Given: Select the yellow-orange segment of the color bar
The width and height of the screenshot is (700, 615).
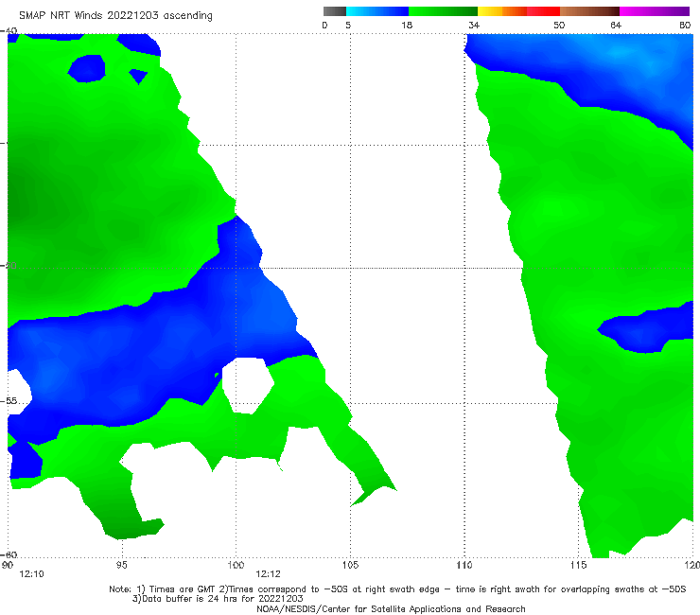Looking at the screenshot, I should tap(502, 11).
